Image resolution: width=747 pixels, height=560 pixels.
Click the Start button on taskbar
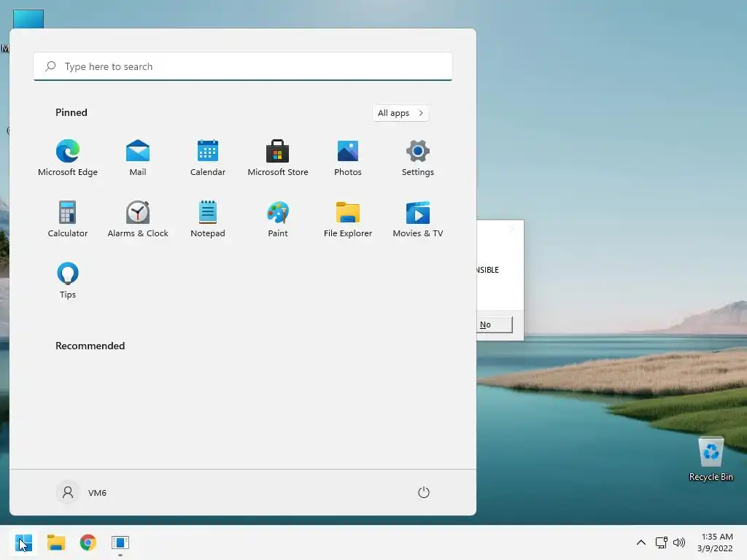pos(23,542)
